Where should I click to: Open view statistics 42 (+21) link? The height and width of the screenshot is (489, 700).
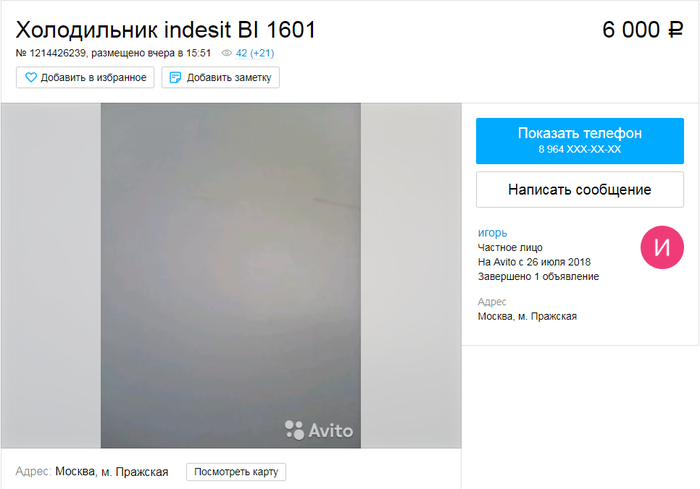[x=254, y=53]
